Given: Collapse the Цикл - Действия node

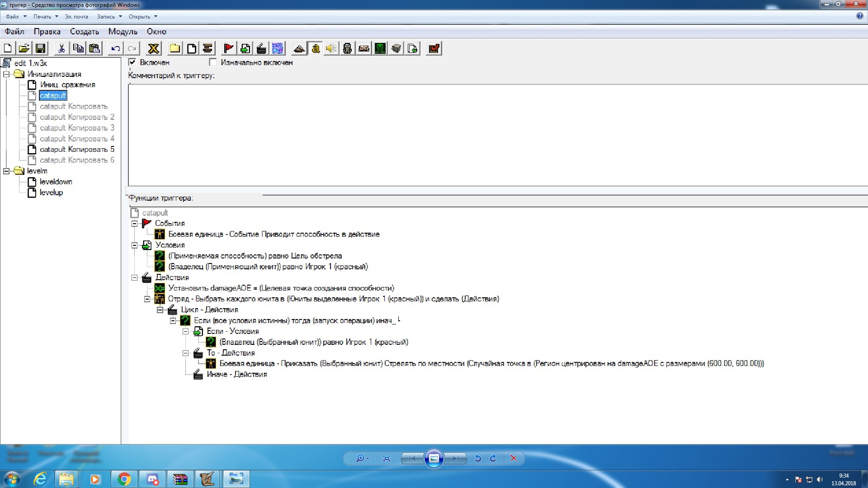Looking at the screenshot, I should (160, 310).
